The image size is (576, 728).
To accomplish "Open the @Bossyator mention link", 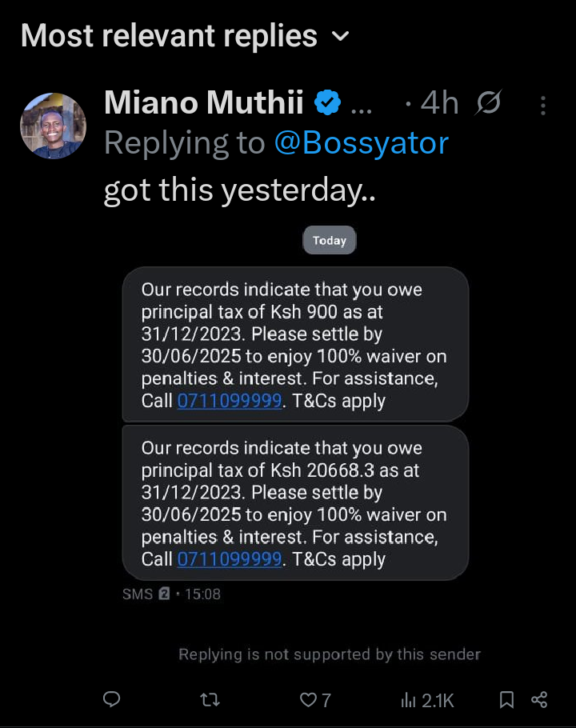I will pyautogui.click(x=361, y=143).
